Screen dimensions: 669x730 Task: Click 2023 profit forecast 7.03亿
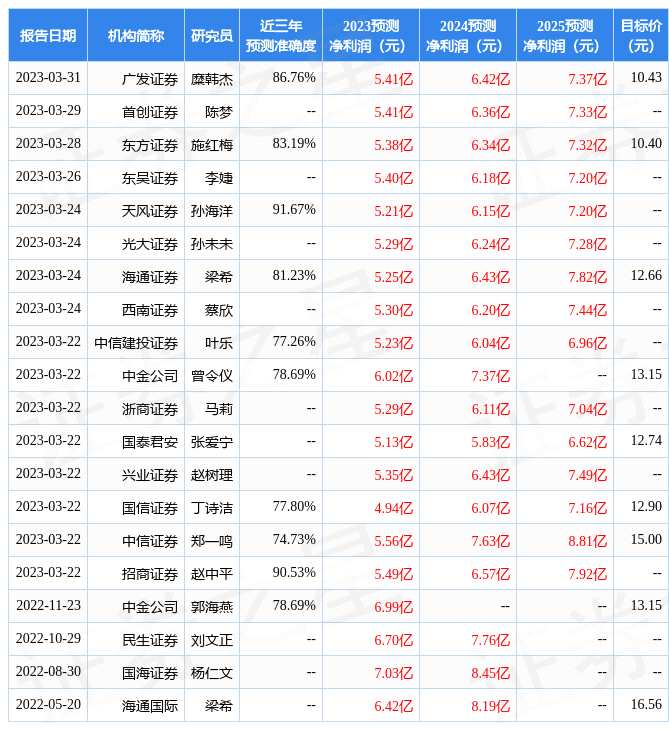(394, 674)
